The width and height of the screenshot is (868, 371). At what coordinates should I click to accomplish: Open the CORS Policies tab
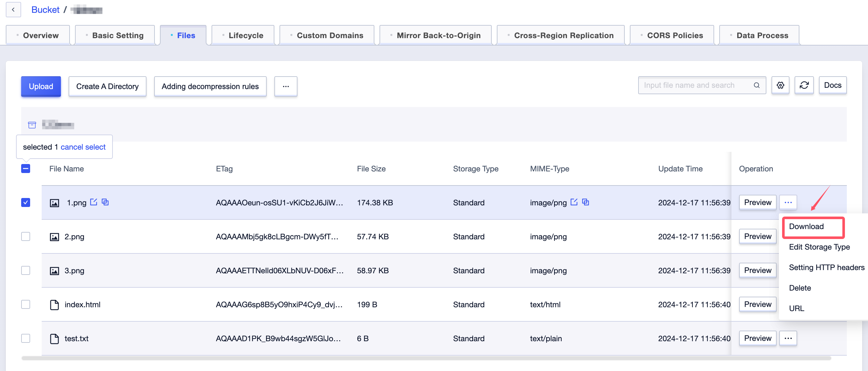(672, 35)
